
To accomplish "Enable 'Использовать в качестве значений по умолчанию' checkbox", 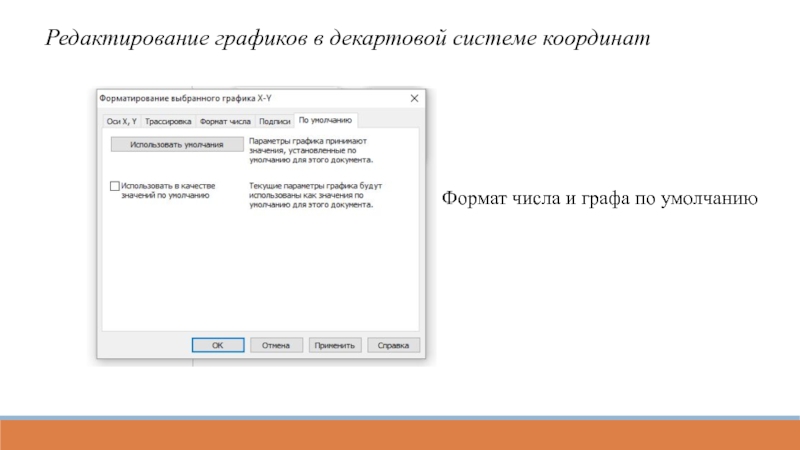I will (114, 186).
